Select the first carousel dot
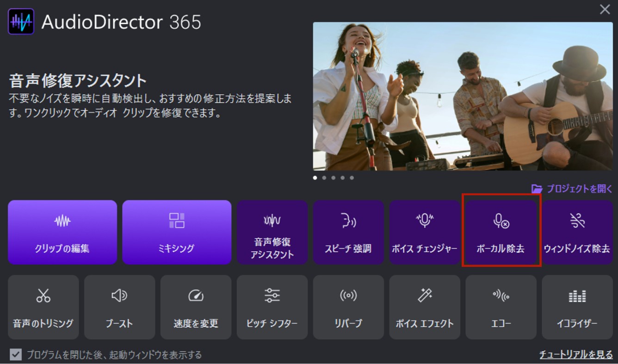This screenshot has height=364, width=618. coord(315,178)
